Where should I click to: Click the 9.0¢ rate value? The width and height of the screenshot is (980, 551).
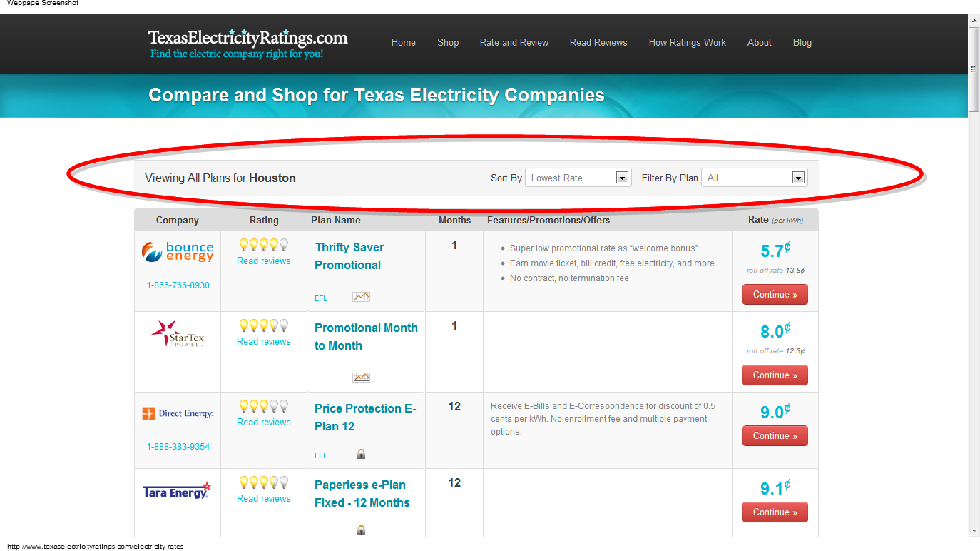tap(775, 412)
